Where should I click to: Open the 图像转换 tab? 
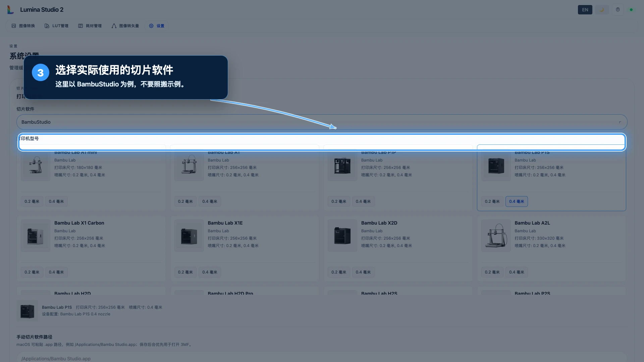point(23,26)
